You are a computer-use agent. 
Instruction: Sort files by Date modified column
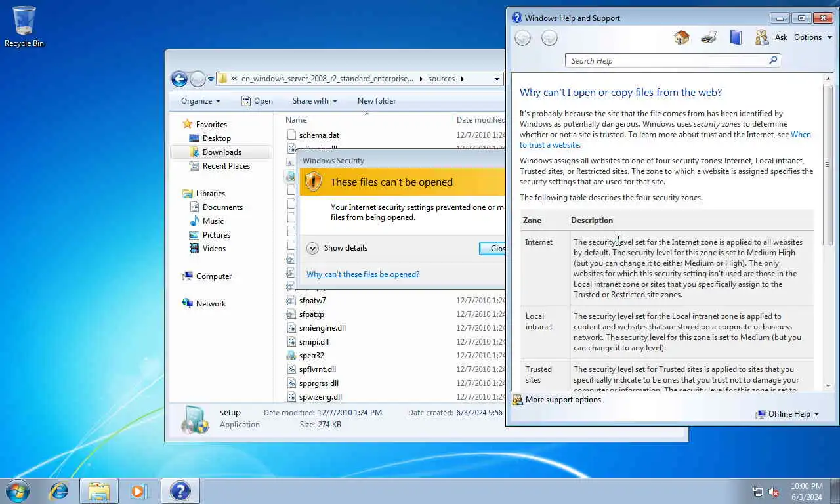point(480,120)
